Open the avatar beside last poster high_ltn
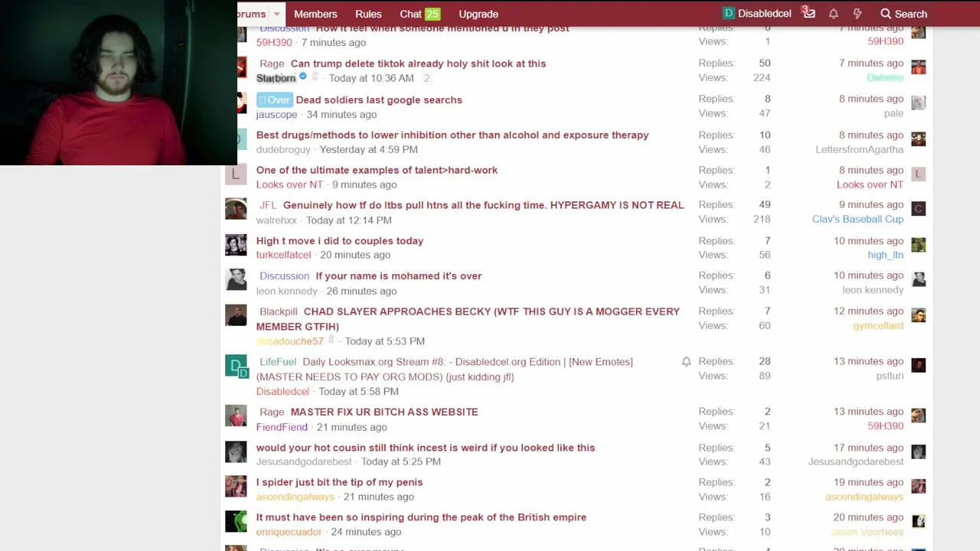980x551 pixels. 919,244
